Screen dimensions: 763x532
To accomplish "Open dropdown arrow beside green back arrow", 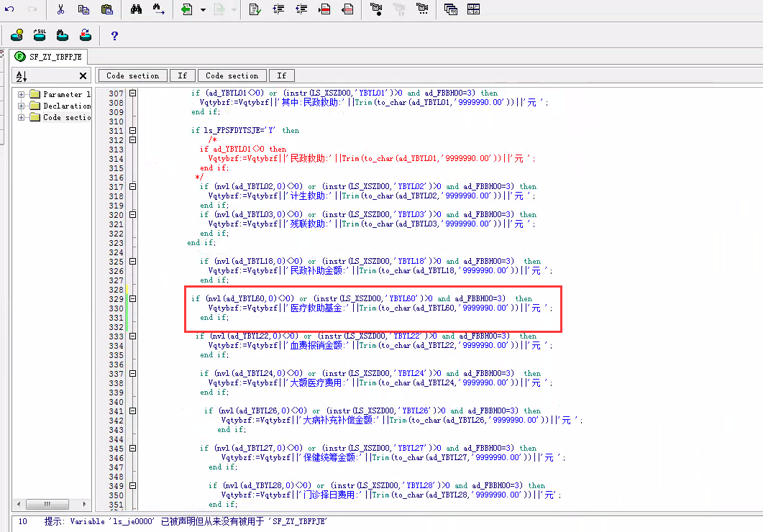I will click(x=203, y=10).
